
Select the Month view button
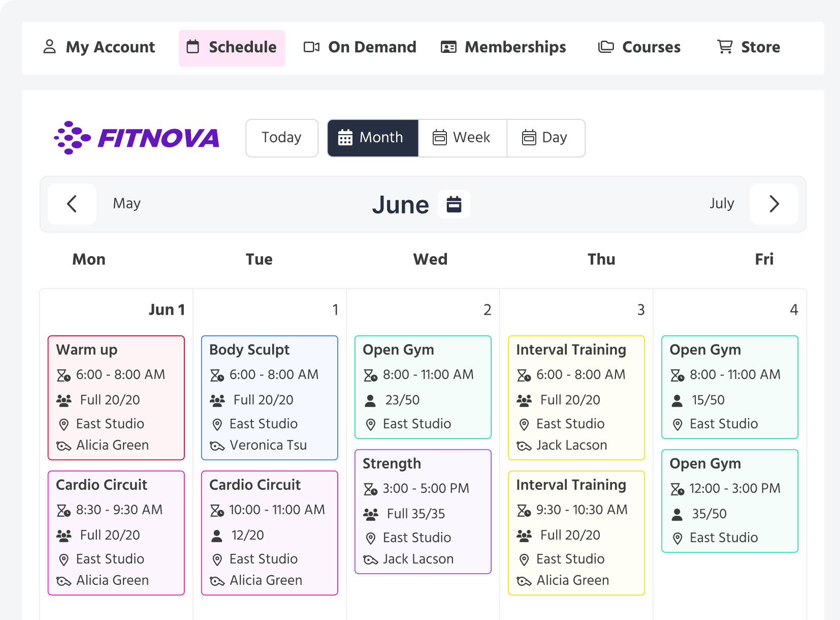tap(373, 138)
